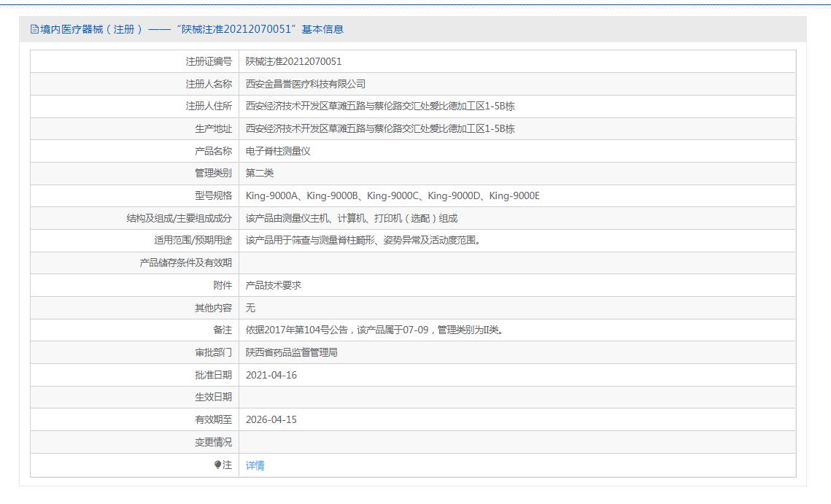Image resolution: width=831 pixels, height=504 pixels.
Task: Click the 产品技术要求 attachment value
Action: [274, 285]
